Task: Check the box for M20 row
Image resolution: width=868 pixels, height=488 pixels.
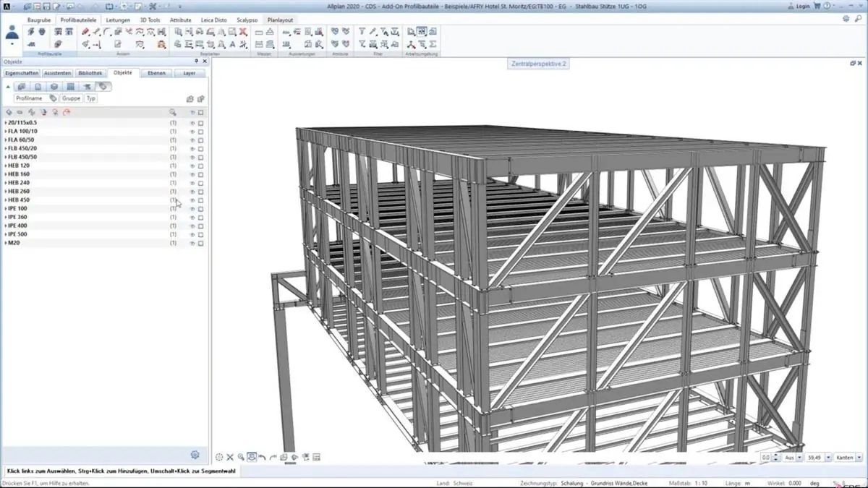Action: [x=201, y=243]
